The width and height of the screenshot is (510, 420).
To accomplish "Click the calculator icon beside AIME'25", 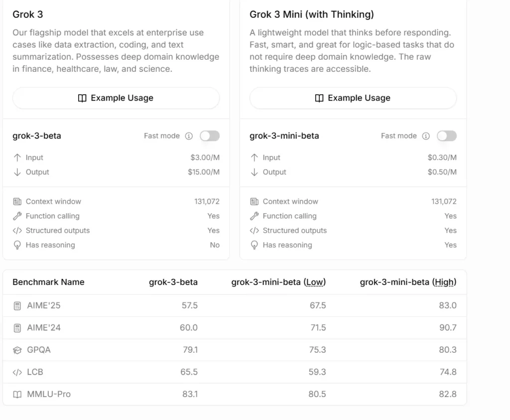I will pyautogui.click(x=18, y=305).
